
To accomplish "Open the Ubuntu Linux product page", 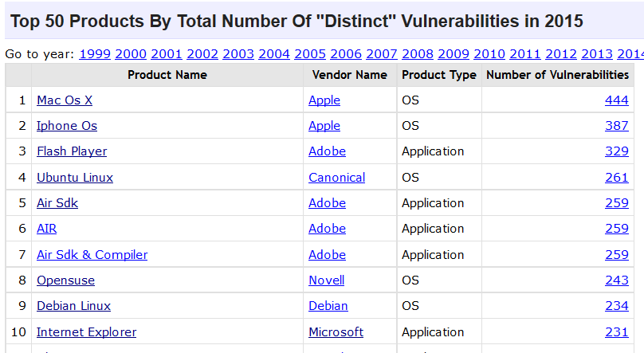I will 75,178.
